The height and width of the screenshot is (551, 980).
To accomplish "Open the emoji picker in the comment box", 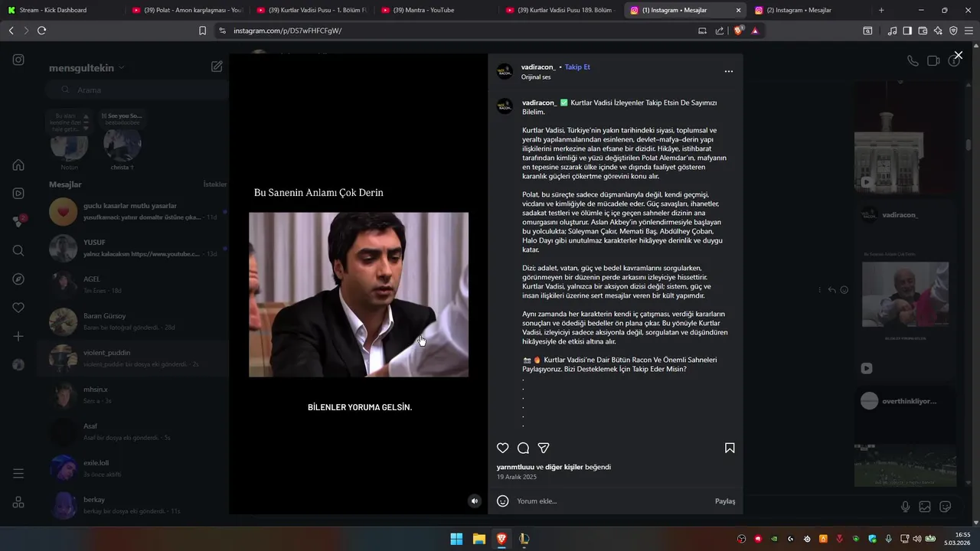I will pyautogui.click(x=503, y=501).
